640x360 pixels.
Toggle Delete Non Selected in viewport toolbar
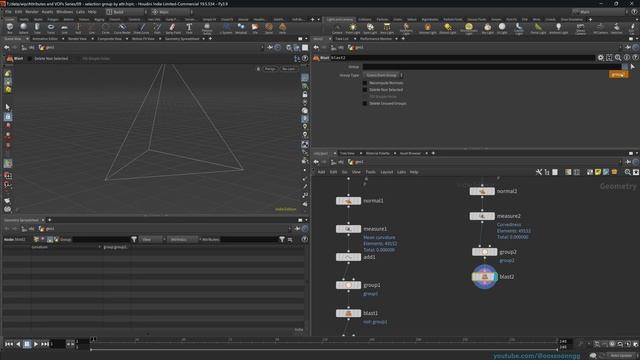[30, 59]
